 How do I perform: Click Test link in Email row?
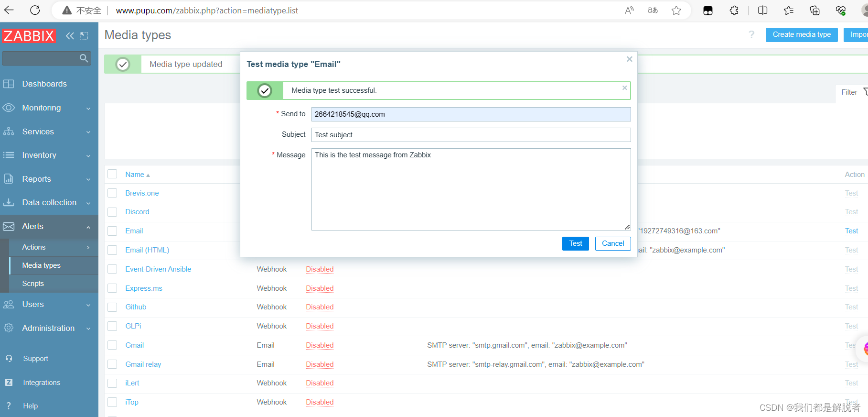851,231
